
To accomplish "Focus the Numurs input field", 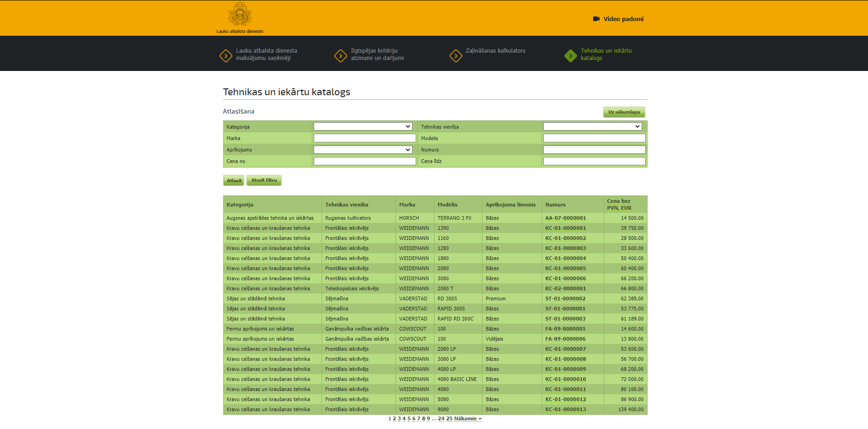I will pos(595,150).
